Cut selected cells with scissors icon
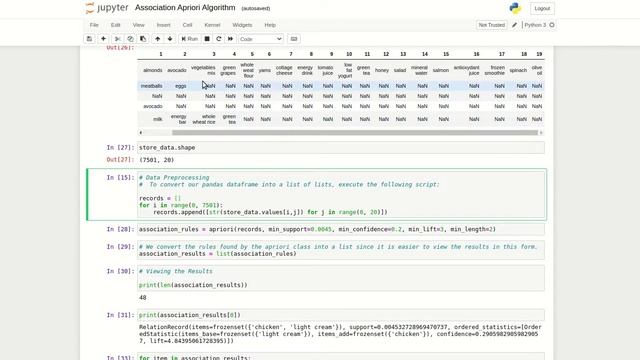The width and height of the screenshot is (640, 360). coord(118,39)
